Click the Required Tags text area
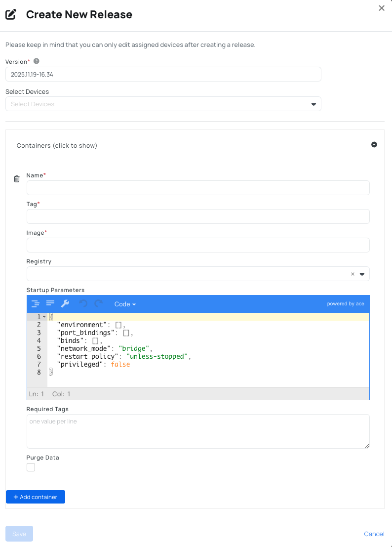The width and height of the screenshot is (392, 547). point(197,430)
